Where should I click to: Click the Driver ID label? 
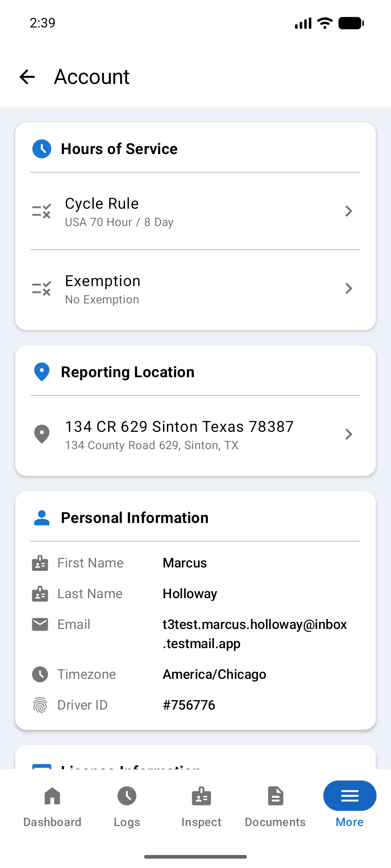coord(83,705)
